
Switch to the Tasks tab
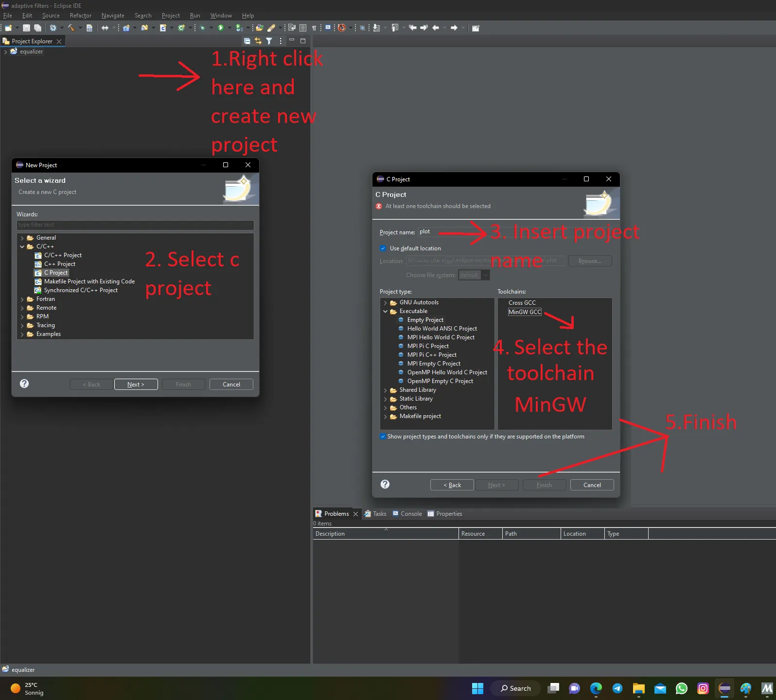pos(375,514)
